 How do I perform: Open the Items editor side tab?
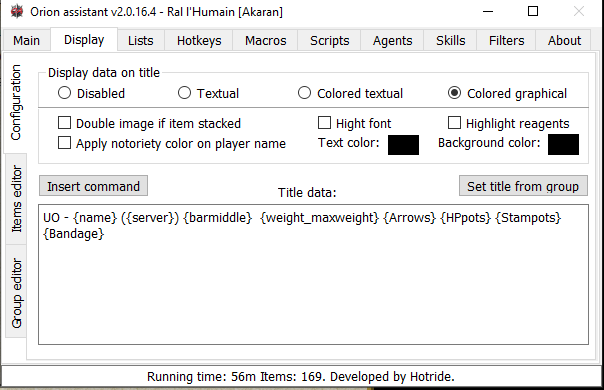pyautogui.click(x=16, y=199)
